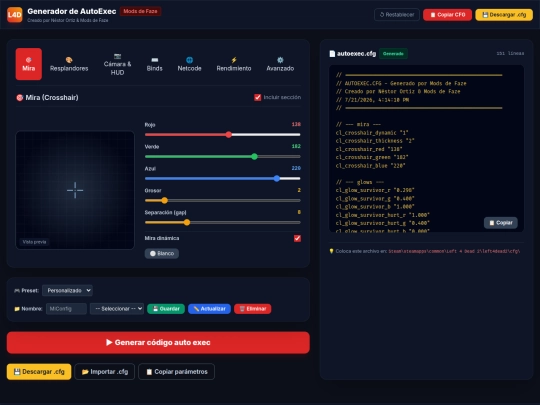Click the Mods de Faze badge
This screenshot has width=540, height=405.
[x=140, y=11]
